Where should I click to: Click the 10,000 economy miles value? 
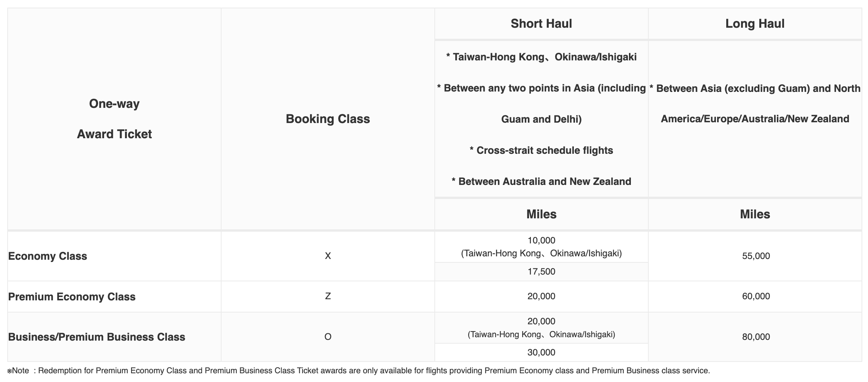coord(541,240)
